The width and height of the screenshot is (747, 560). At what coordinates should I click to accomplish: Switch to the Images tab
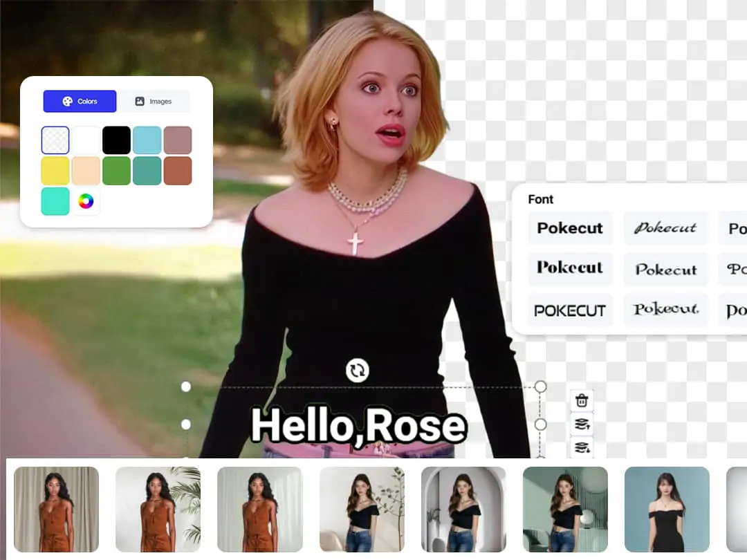coord(153,101)
